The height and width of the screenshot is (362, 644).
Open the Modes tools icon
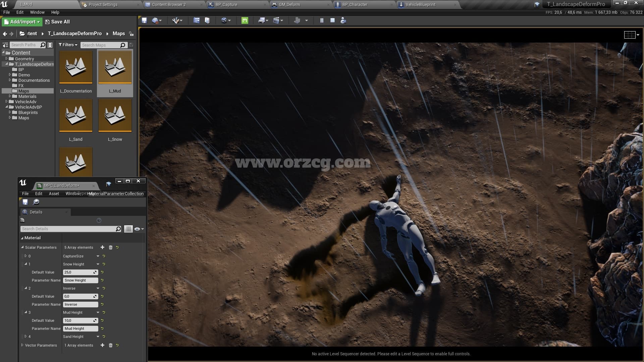click(175, 20)
